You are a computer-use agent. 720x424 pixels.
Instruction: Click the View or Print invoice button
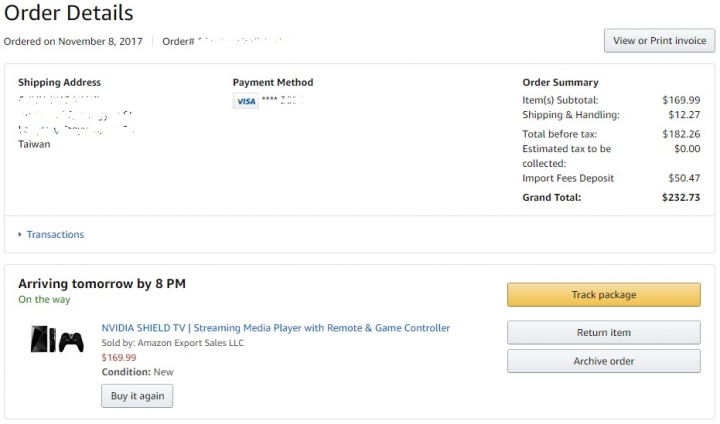pos(659,41)
